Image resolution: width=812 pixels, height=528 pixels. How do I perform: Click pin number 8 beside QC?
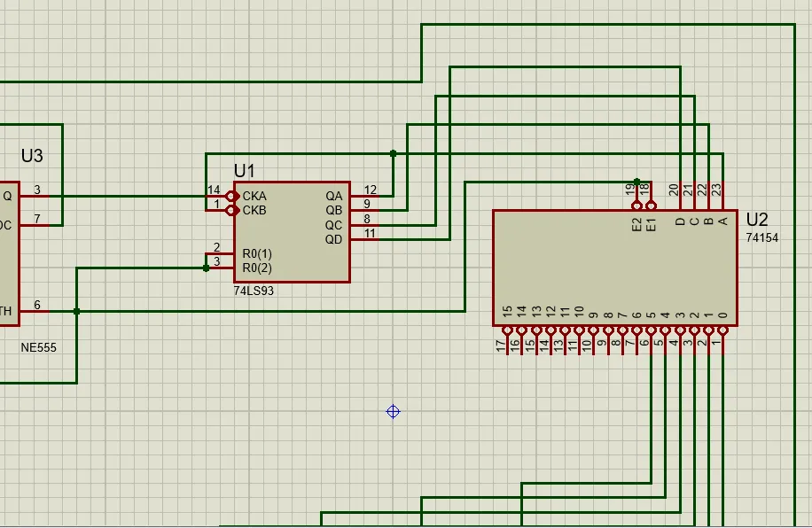(367, 219)
